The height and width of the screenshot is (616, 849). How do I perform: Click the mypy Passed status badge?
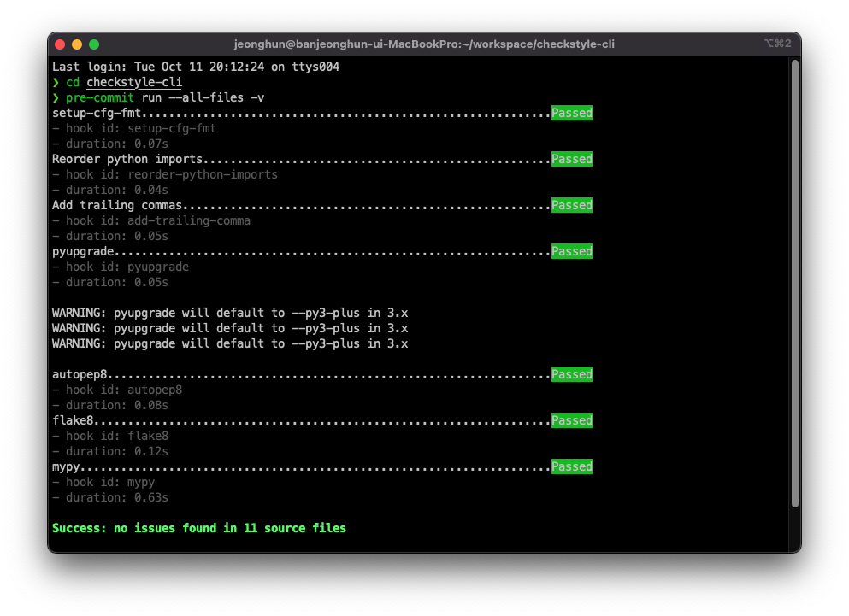click(571, 466)
